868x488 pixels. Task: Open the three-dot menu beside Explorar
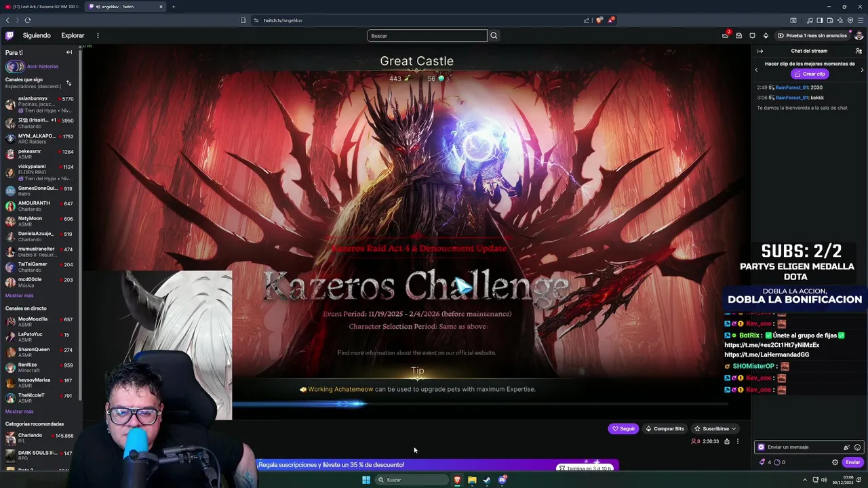[98, 35]
